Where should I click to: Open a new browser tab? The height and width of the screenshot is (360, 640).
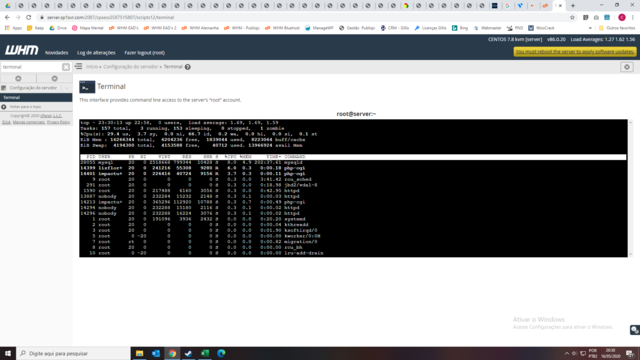tap(573, 6)
